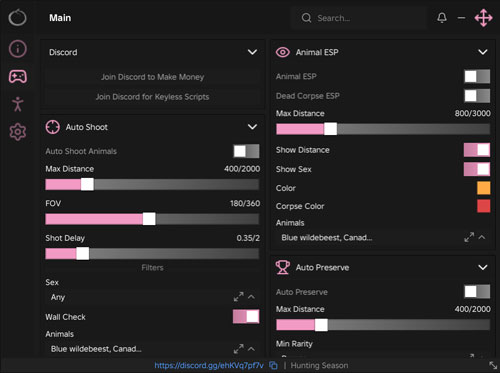The width and height of the screenshot is (500, 373).
Task: Open the settings gear sidebar tab
Action: click(x=18, y=132)
